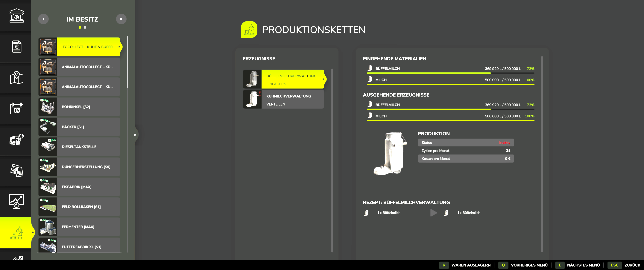Select the production chains sidebar icon
644x270 pixels.
[x=16, y=233]
